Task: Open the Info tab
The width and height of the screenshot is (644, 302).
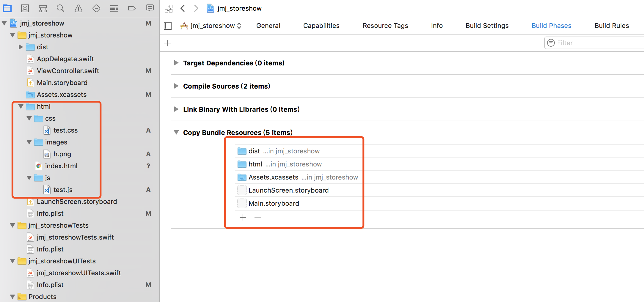Action: [437, 26]
